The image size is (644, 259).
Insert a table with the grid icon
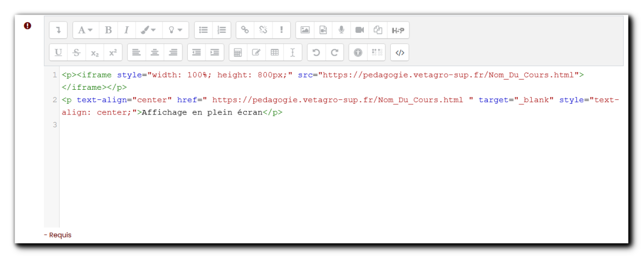(274, 52)
